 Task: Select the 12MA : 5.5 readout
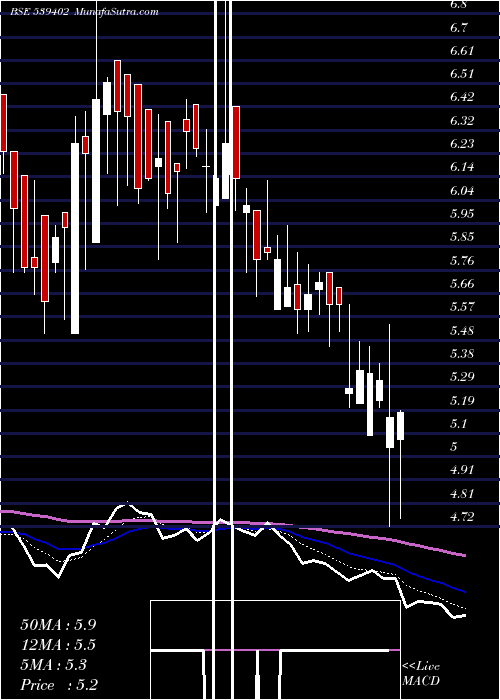[58, 645]
